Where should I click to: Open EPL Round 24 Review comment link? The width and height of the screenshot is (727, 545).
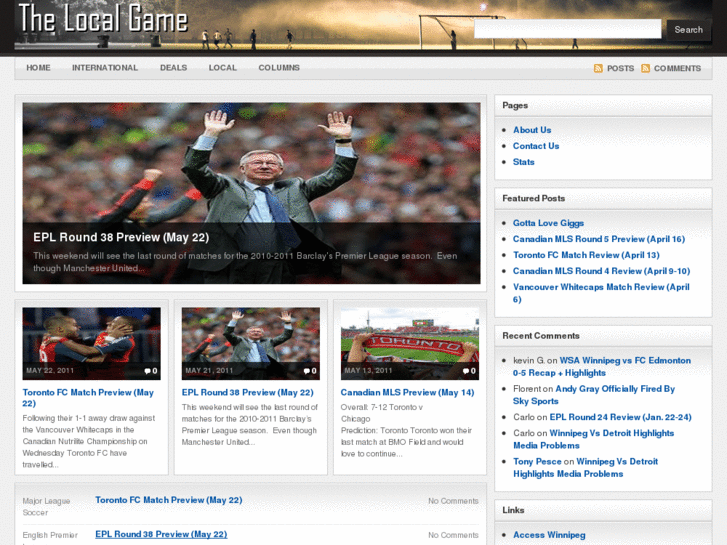[620, 417]
